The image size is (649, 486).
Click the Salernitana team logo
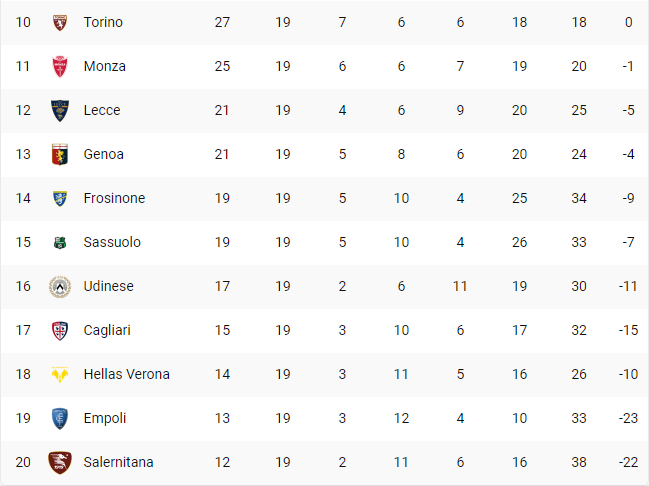60,462
